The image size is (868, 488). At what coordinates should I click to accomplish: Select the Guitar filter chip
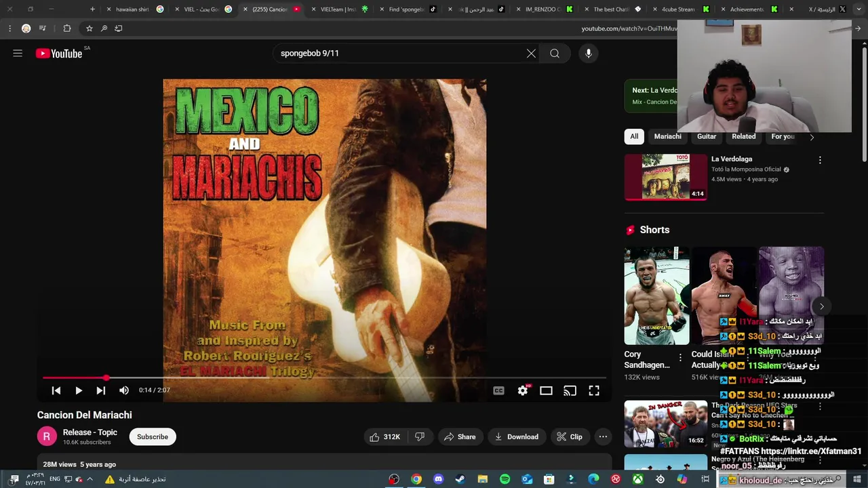[707, 136]
